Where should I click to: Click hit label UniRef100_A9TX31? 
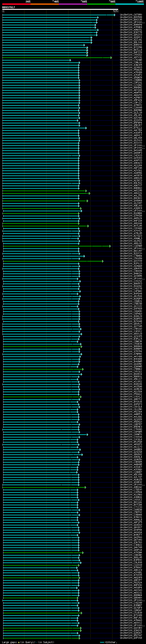[x=131, y=58]
